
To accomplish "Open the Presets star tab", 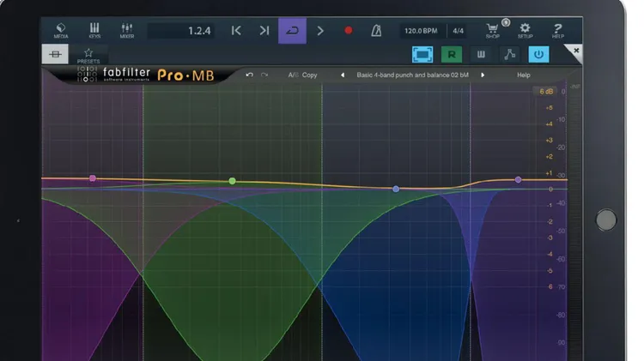I will point(88,56).
